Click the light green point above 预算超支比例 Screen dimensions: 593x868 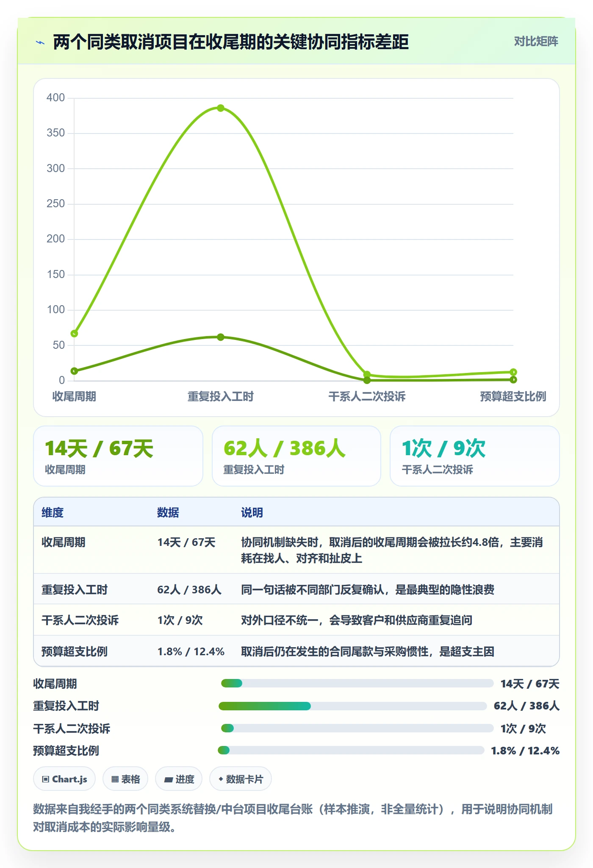coord(513,372)
